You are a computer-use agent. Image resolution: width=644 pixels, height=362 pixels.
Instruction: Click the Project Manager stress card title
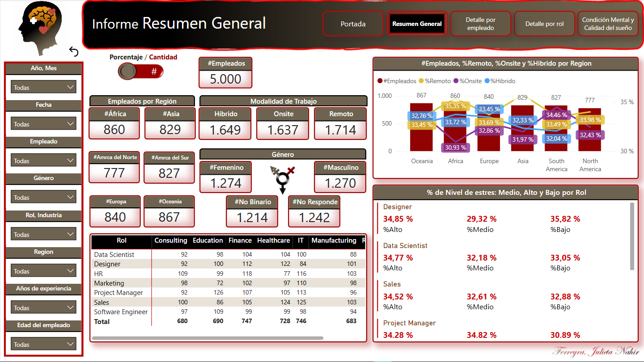410,323
